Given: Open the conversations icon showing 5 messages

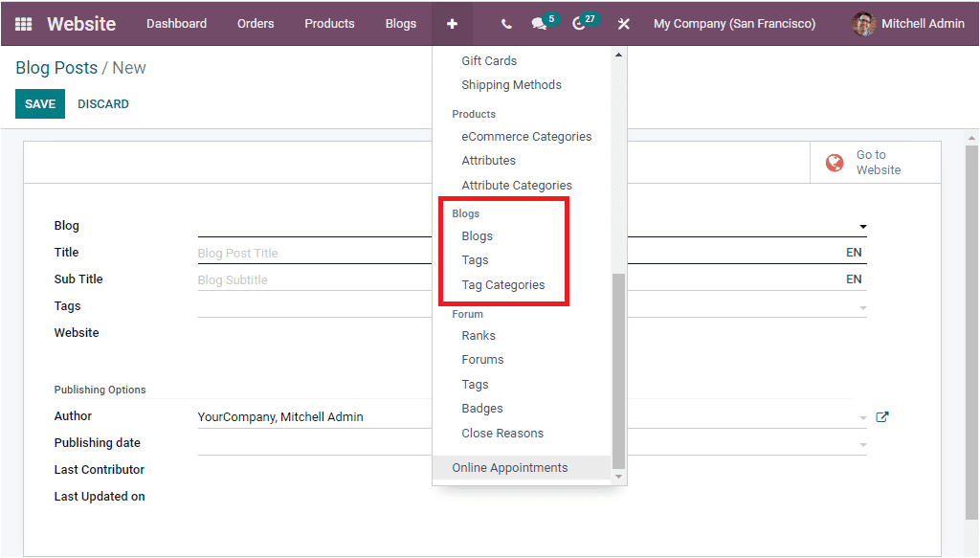Looking at the screenshot, I should pos(537,23).
